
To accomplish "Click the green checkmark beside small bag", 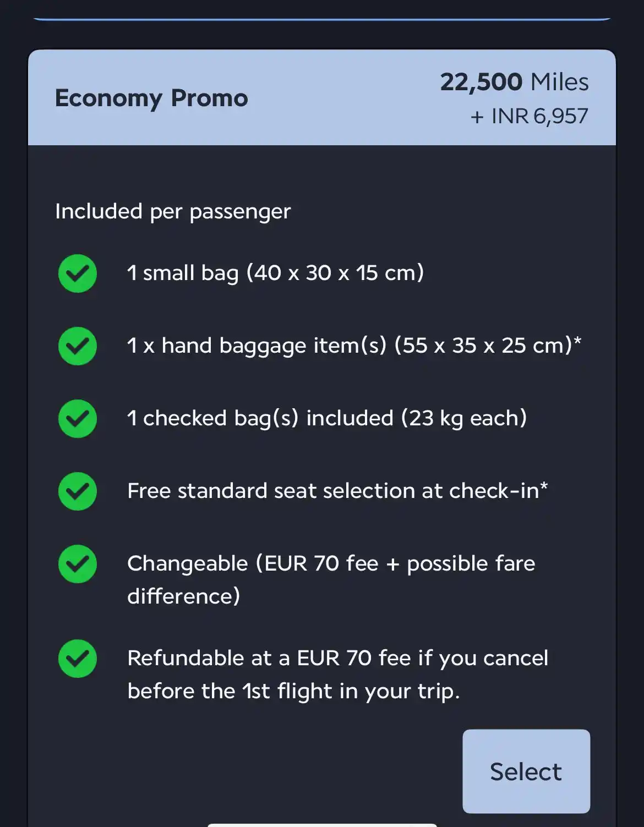I will pyautogui.click(x=78, y=273).
